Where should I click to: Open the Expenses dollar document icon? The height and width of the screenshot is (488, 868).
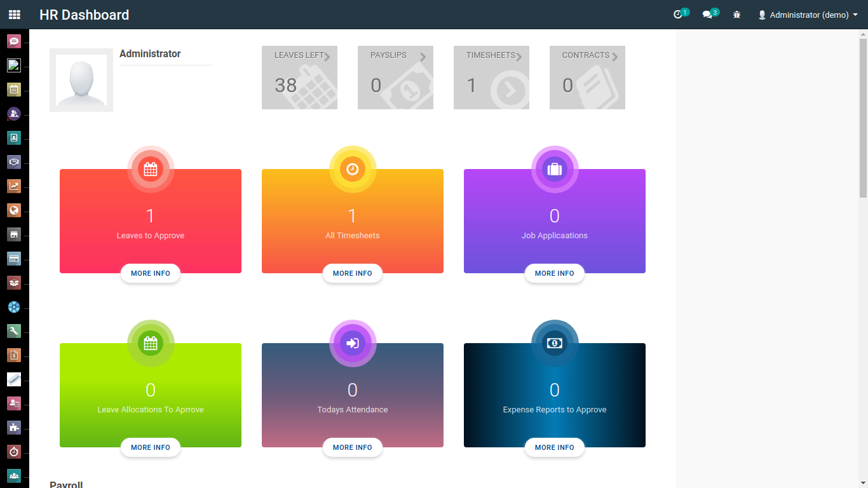tap(14, 355)
